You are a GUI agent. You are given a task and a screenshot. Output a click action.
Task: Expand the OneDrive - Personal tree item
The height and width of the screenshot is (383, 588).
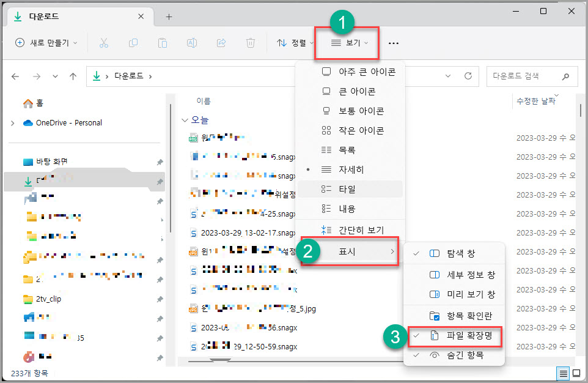pos(12,122)
